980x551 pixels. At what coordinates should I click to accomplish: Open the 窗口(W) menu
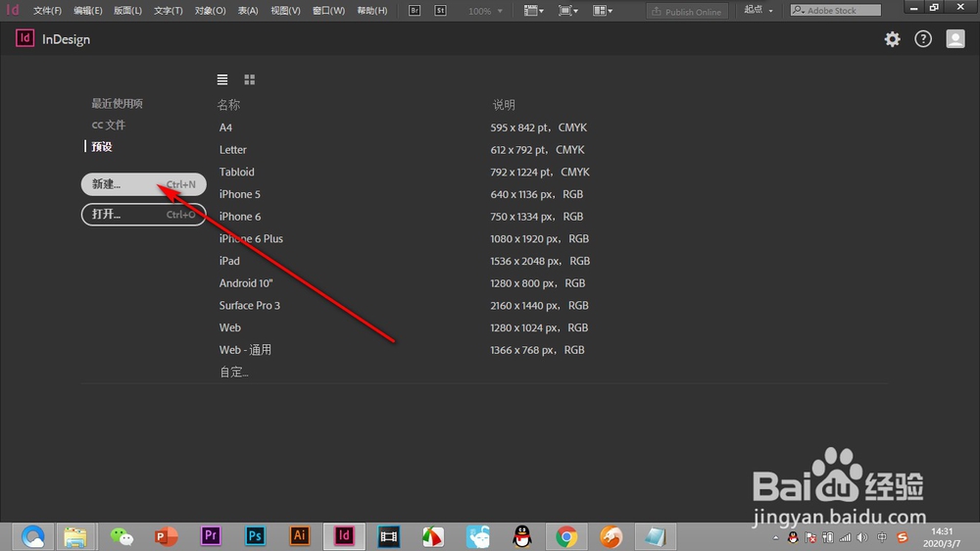(x=328, y=11)
